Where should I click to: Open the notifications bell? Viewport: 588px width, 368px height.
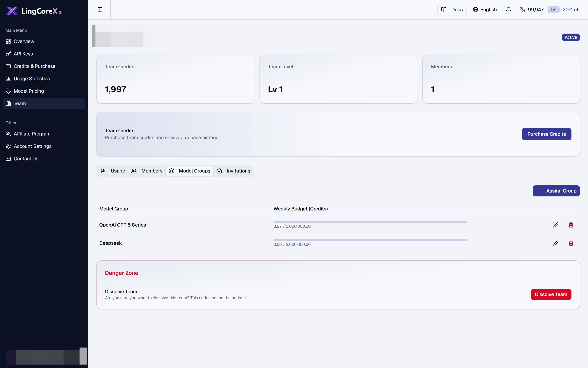point(508,9)
